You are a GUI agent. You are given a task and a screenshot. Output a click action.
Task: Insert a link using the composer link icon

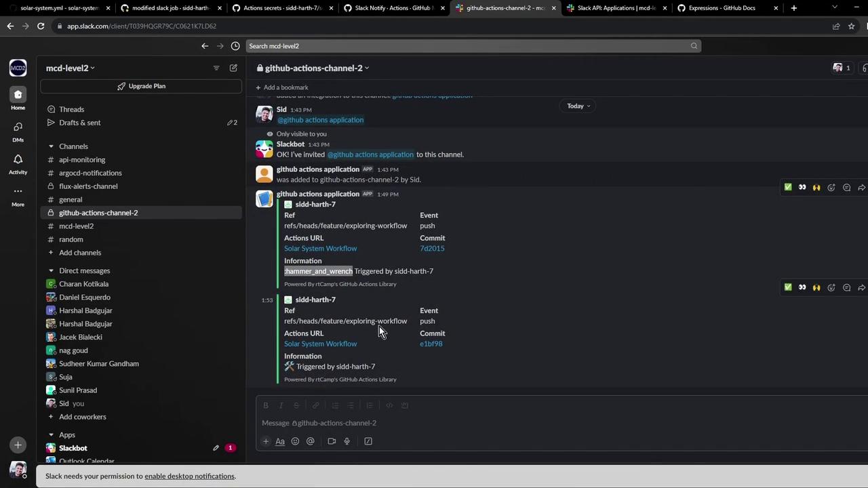[316, 405]
